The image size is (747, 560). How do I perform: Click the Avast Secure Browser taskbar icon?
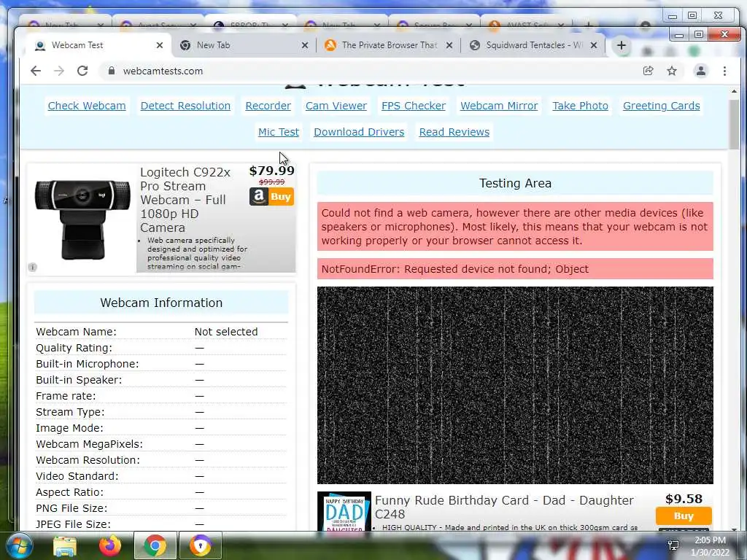click(x=201, y=545)
